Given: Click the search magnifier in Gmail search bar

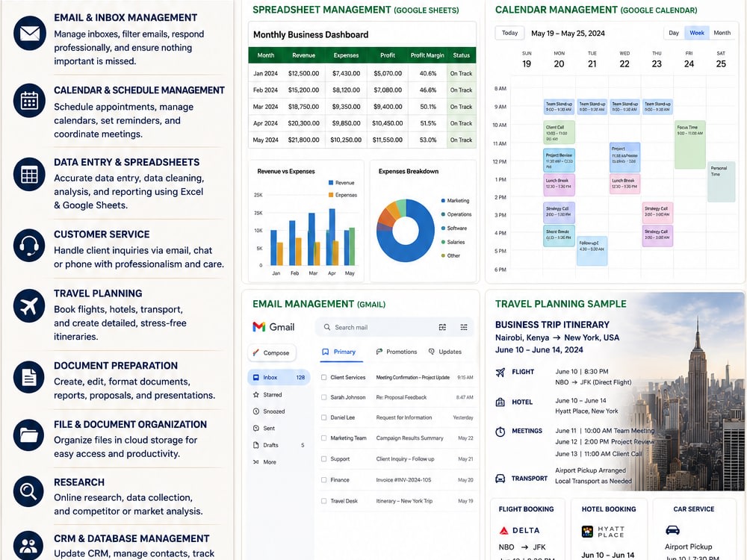Looking at the screenshot, I should click(327, 327).
